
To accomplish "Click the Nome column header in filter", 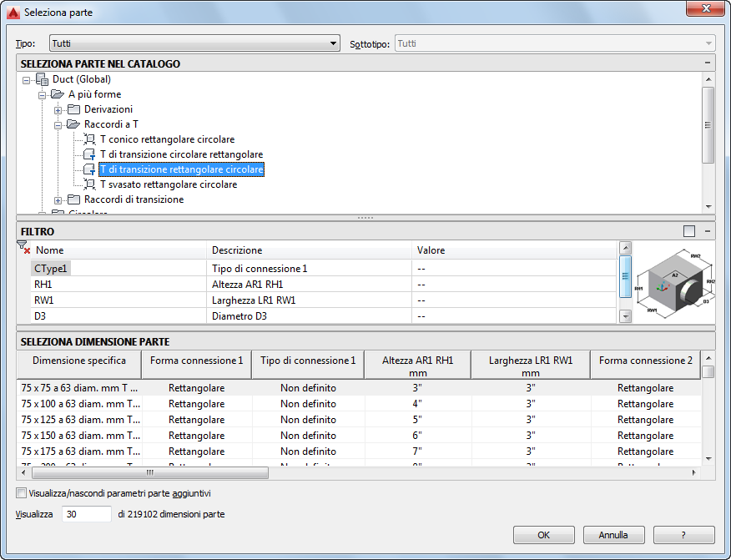I will pyautogui.click(x=118, y=250).
